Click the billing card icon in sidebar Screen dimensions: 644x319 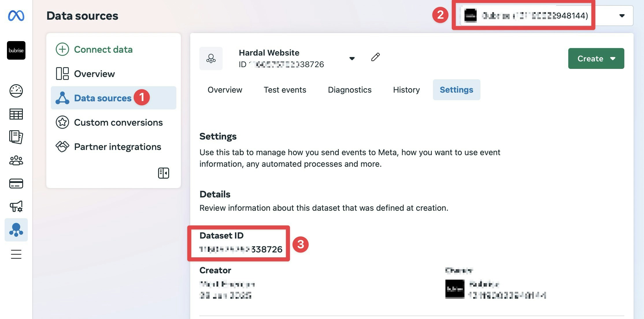pyautogui.click(x=16, y=184)
